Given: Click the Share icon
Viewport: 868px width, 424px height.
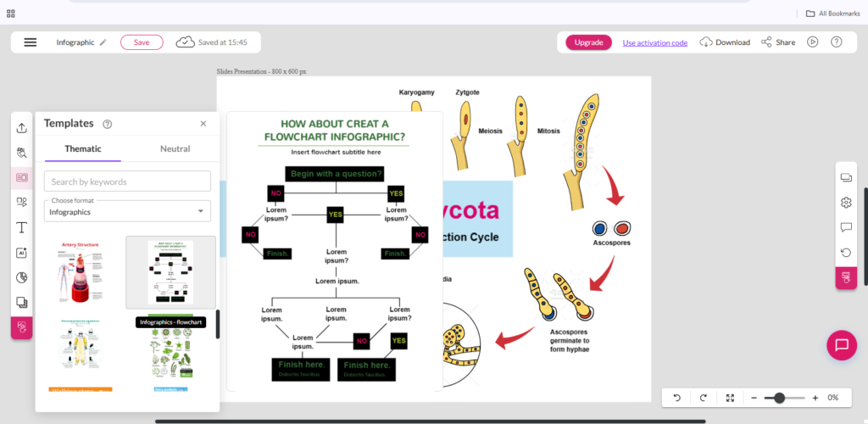Looking at the screenshot, I should click(766, 42).
